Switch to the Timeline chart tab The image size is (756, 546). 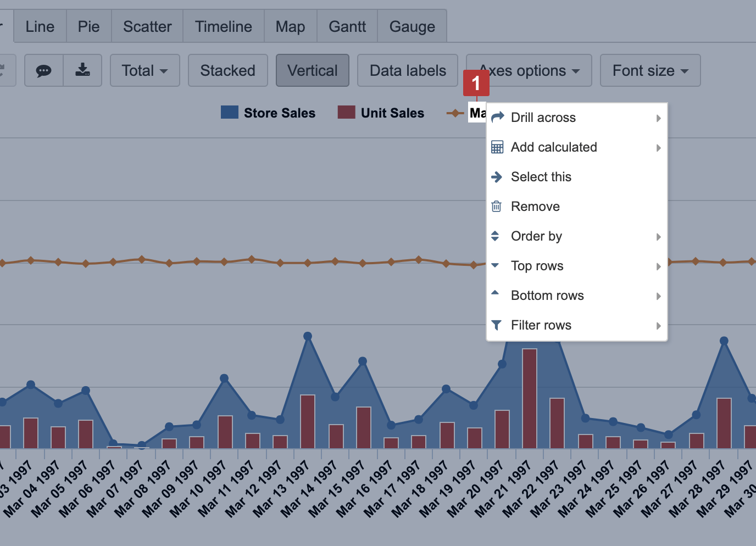[x=223, y=26]
